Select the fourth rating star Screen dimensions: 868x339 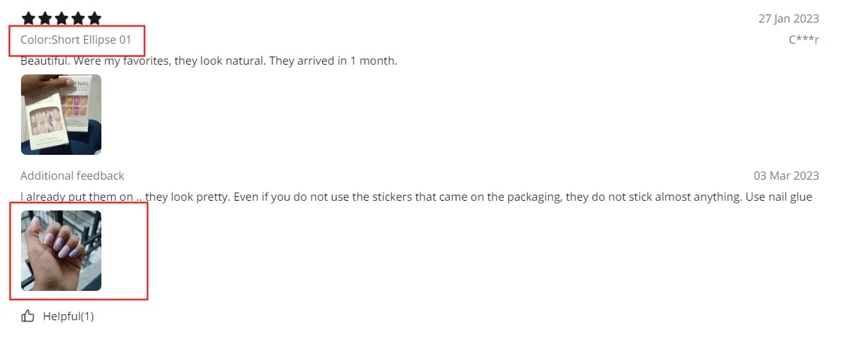78,18
